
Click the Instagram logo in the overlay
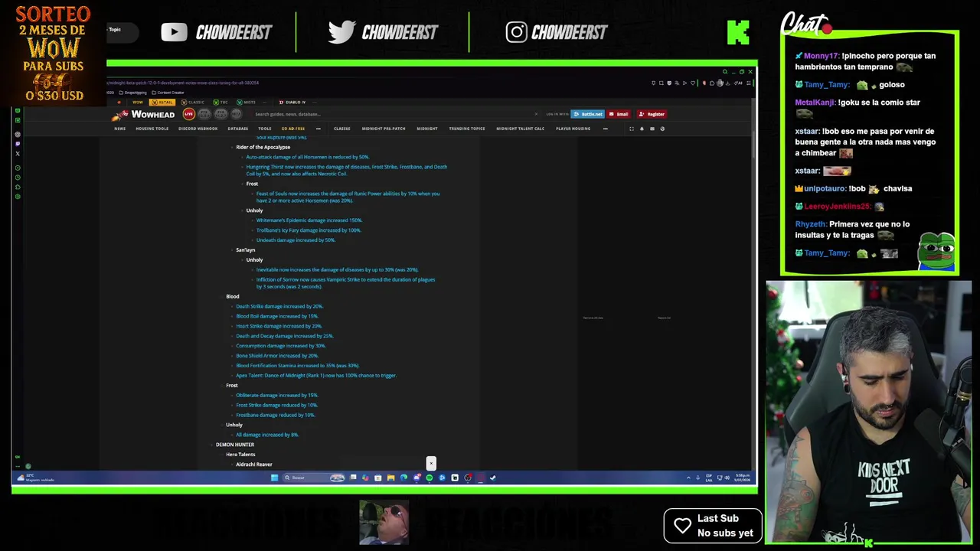click(516, 32)
